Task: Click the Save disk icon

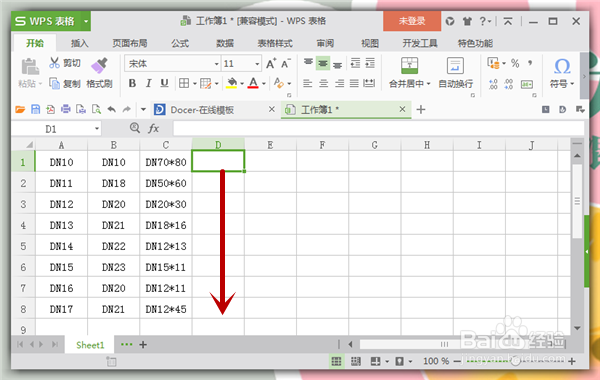Action: (x=35, y=110)
